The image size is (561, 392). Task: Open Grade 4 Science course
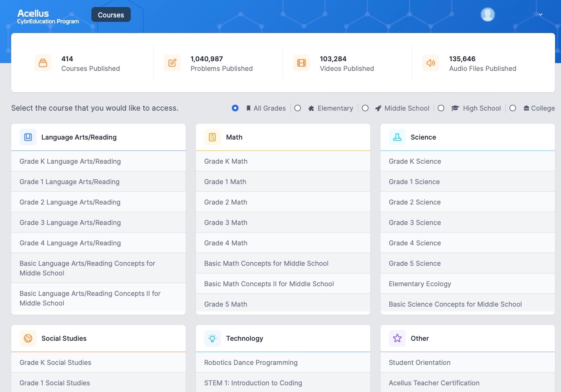[468, 243]
